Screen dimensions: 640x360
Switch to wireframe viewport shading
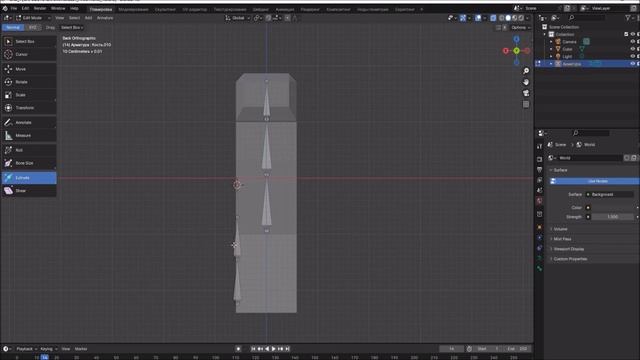tap(502, 18)
